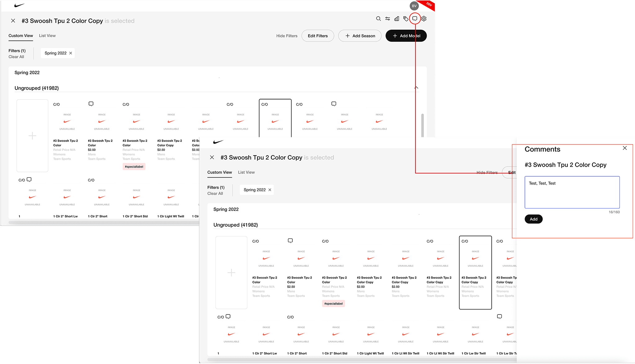Remove Spring 2022 filter chip in back window

click(71, 53)
